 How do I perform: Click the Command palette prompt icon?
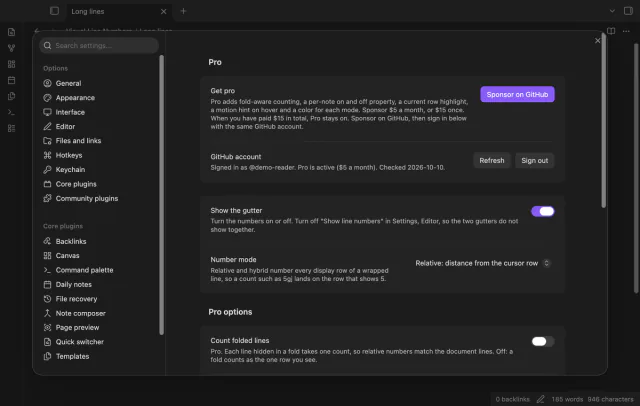[x=47, y=270]
